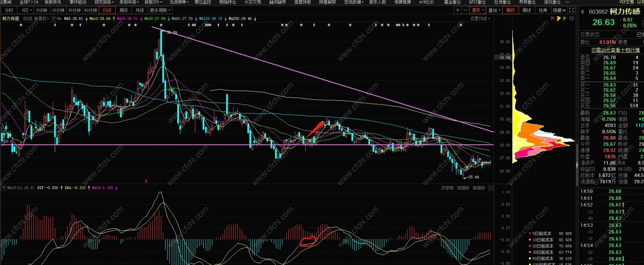Viewport: 644px width, 265px height.
Task: Select the 5分钟 period tab
Action: pyautogui.click(x=42, y=10)
